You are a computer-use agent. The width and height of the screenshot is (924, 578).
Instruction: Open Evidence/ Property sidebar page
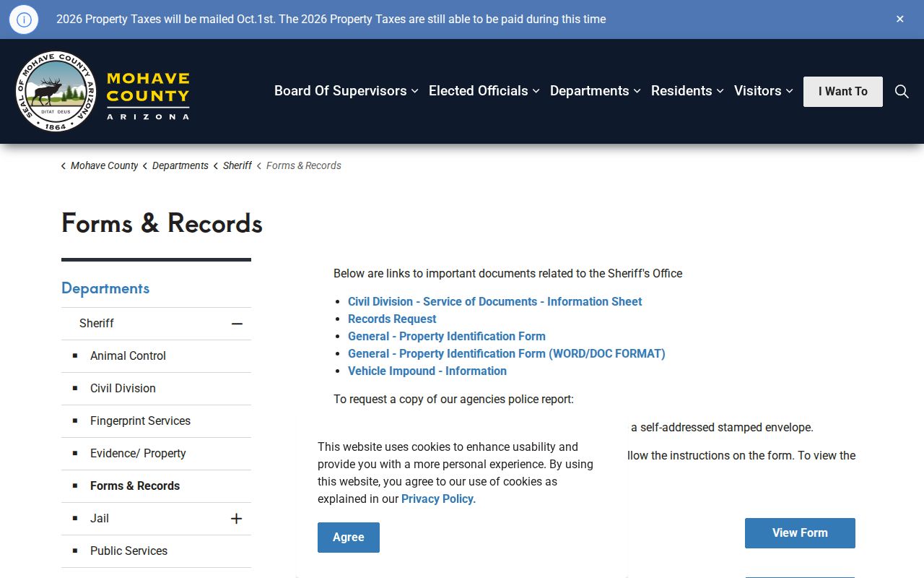[x=138, y=453]
